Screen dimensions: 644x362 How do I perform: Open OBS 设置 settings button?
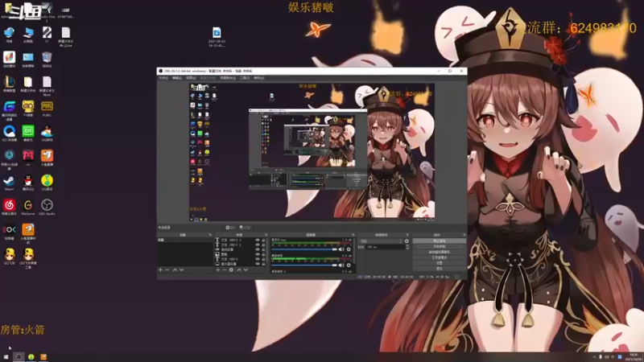[439, 263]
